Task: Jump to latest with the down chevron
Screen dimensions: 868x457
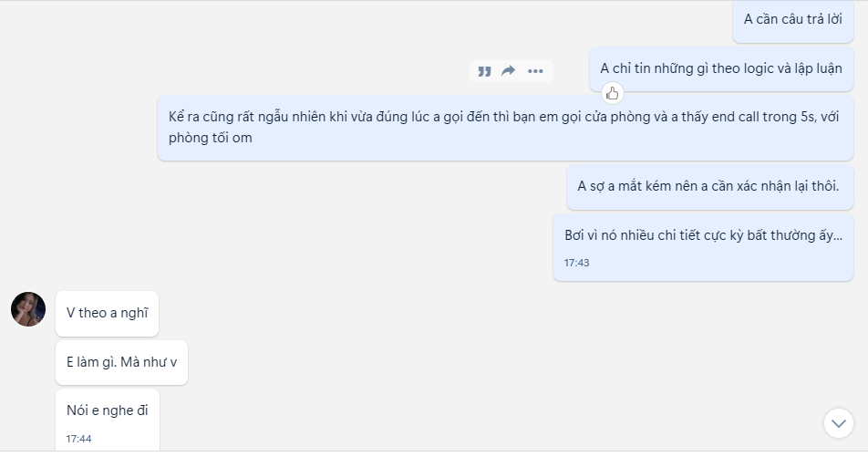Action: click(838, 422)
